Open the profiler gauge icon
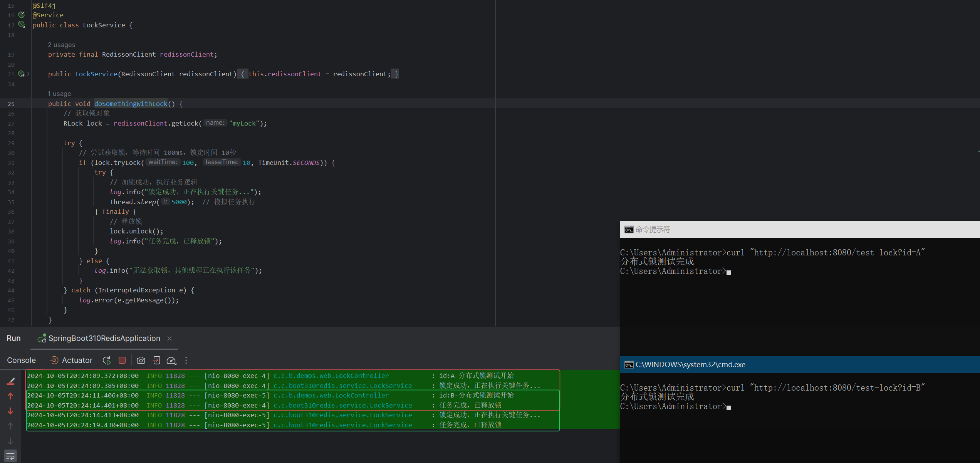 point(171,360)
